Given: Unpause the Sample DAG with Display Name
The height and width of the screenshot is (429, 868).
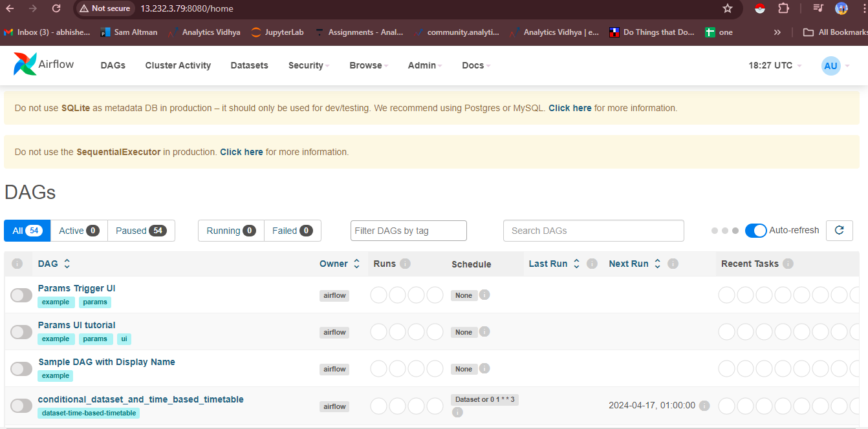Looking at the screenshot, I should pos(21,369).
